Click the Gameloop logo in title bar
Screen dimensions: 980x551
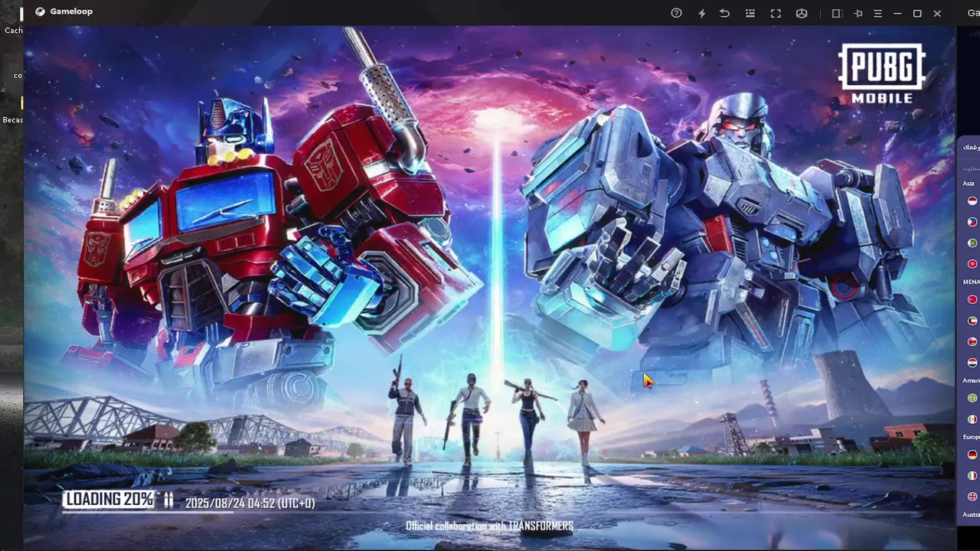click(x=40, y=11)
